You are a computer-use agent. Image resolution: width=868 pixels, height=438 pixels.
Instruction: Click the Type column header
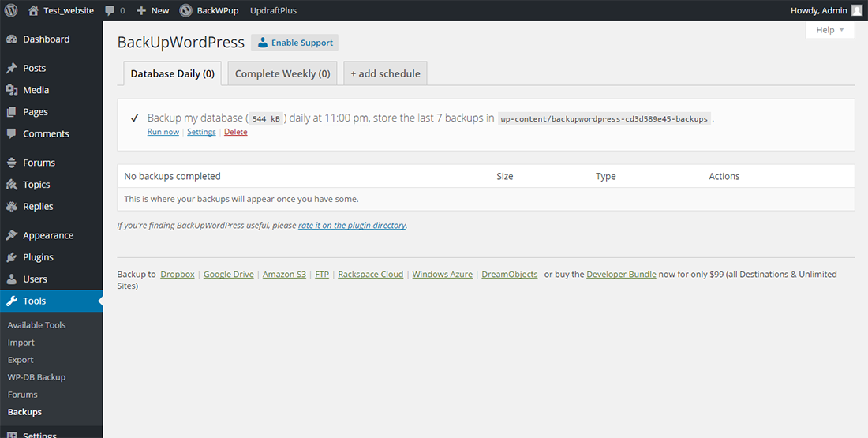pyautogui.click(x=605, y=176)
